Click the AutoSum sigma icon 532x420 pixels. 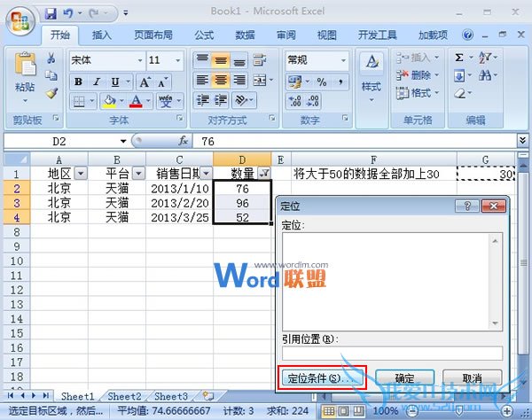click(x=459, y=58)
